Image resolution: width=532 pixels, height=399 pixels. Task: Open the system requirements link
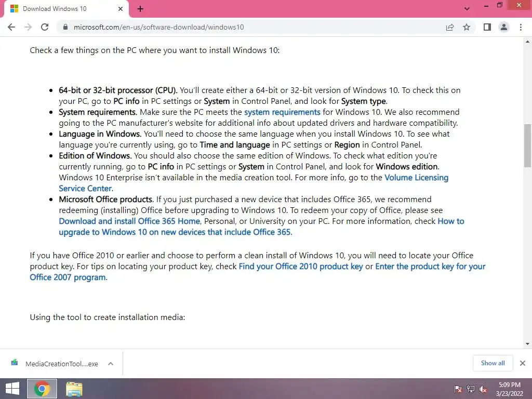282,112
